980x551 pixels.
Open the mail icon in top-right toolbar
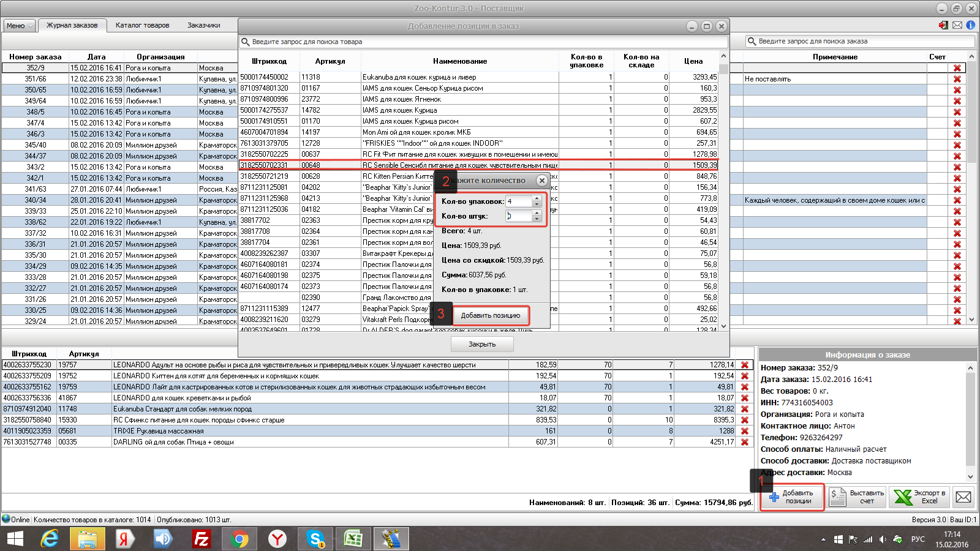click(x=957, y=25)
